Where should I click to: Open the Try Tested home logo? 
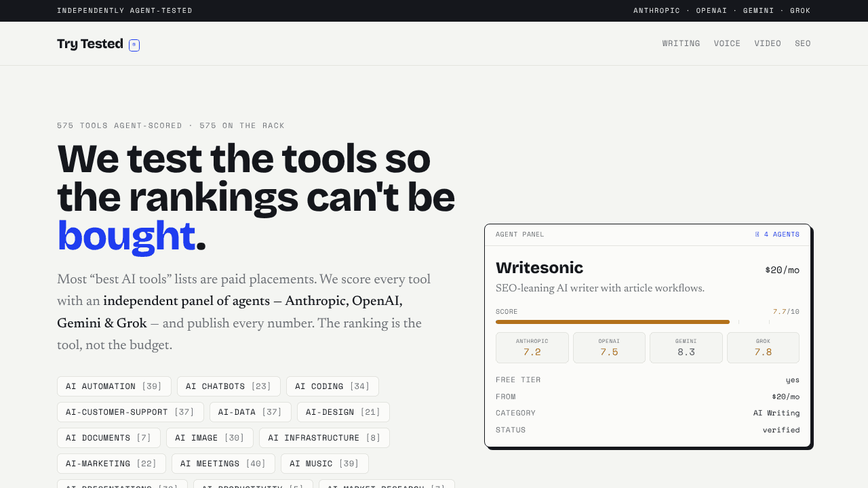[x=90, y=44]
